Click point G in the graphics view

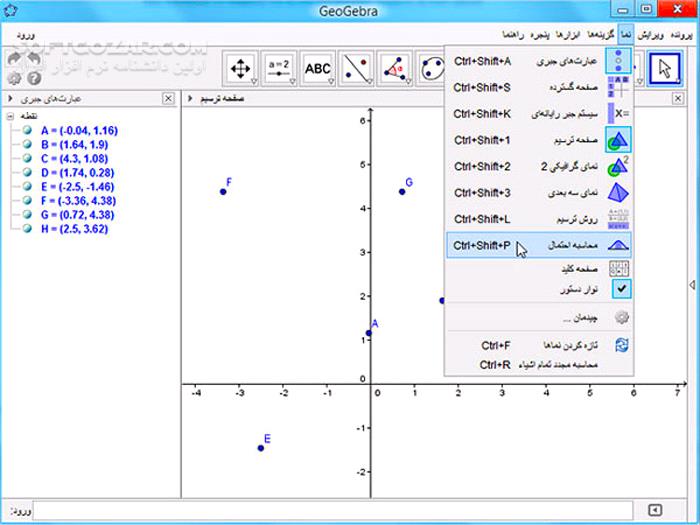pos(402,192)
